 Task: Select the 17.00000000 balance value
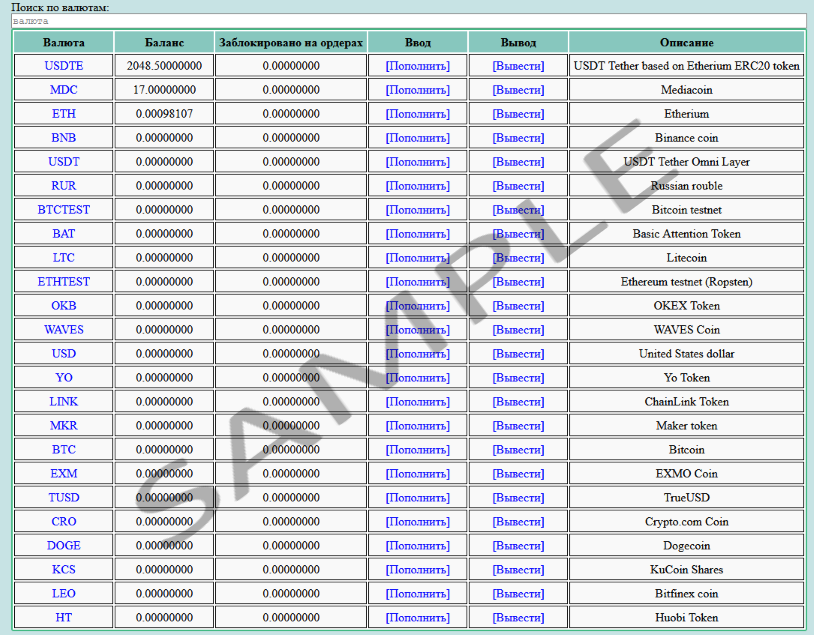(x=164, y=90)
